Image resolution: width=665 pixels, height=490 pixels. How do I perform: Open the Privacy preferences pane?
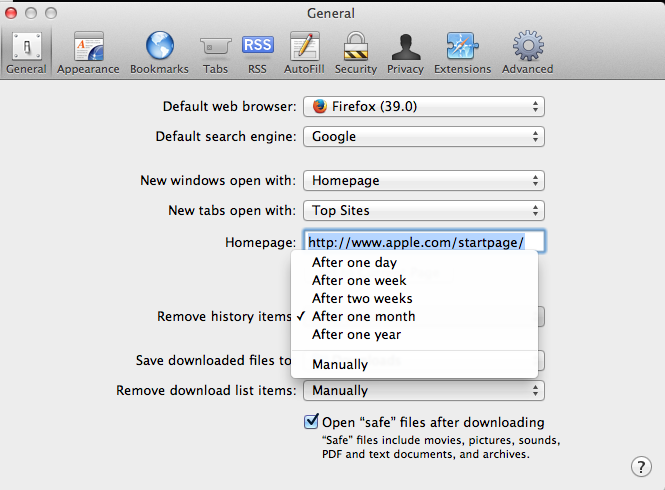click(x=405, y=53)
